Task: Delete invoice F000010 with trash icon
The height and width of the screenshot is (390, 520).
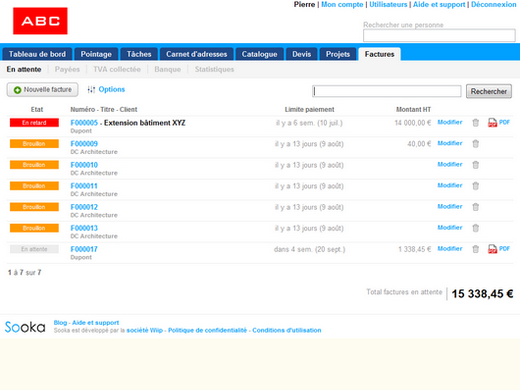Action: point(476,165)
